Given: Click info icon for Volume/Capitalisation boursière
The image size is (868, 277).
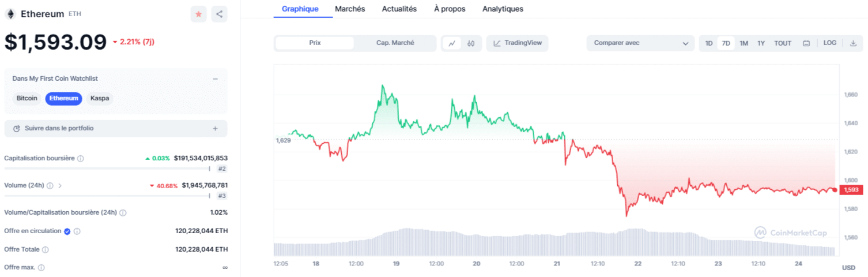Looking at the screenshot, I should [x=123, y=212].
